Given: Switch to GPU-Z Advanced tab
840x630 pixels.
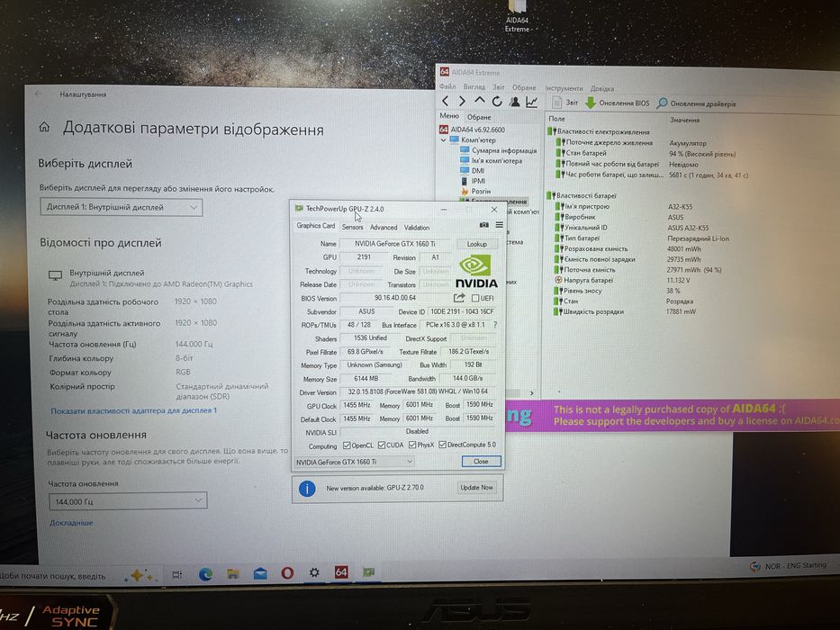Looking at the screenshot, I should [384, 227].
